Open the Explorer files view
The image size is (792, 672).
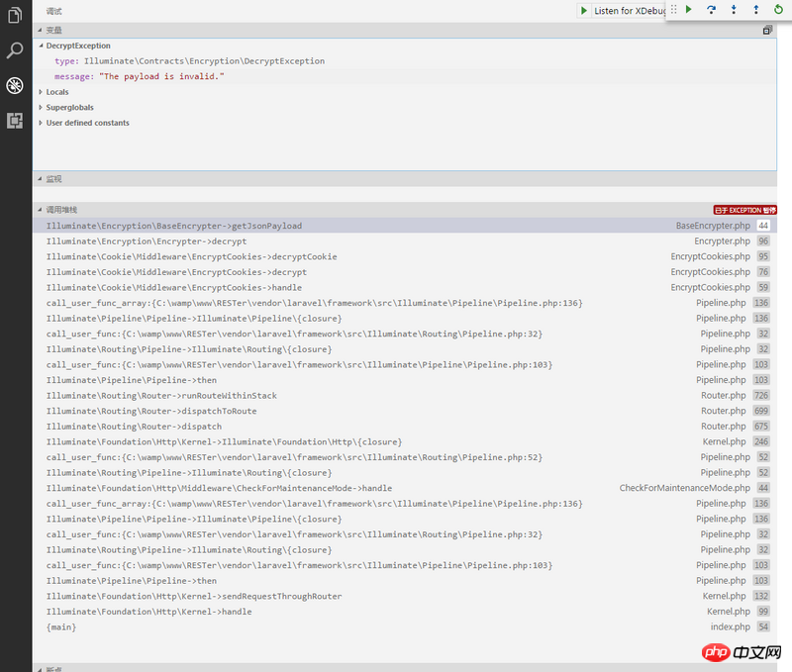(15, 15)
